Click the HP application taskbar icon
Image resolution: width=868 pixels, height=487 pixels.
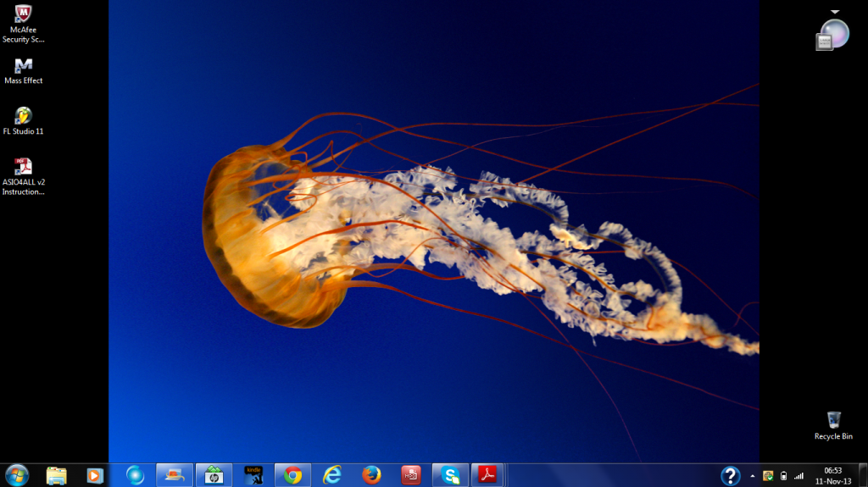point(214,475)
